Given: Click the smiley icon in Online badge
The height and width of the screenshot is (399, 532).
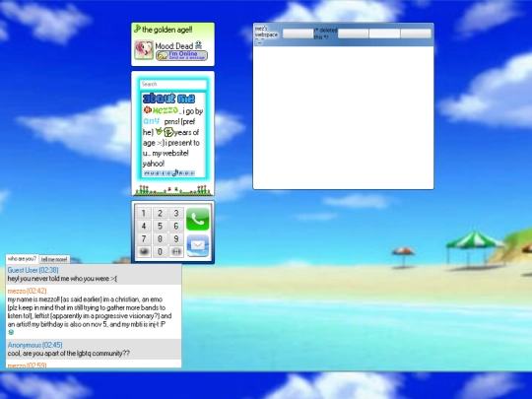Looking at the screenshot, I should 163,55.
